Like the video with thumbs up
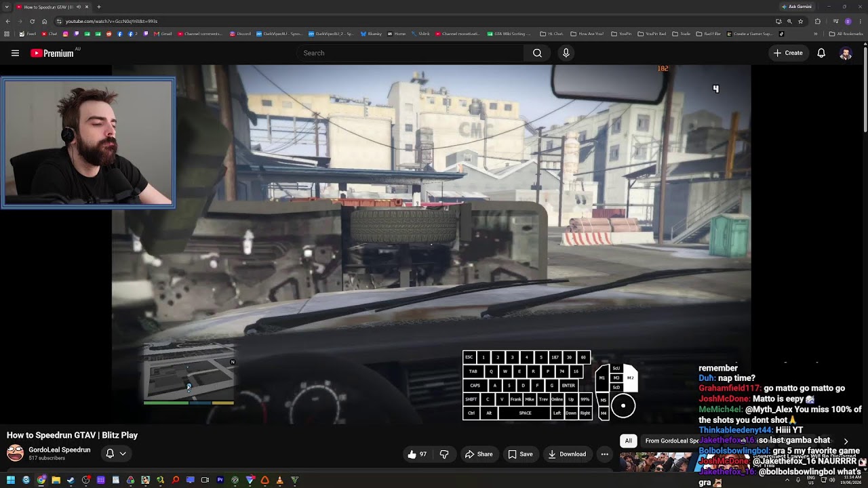868x488 pixels. click(417, 454)
